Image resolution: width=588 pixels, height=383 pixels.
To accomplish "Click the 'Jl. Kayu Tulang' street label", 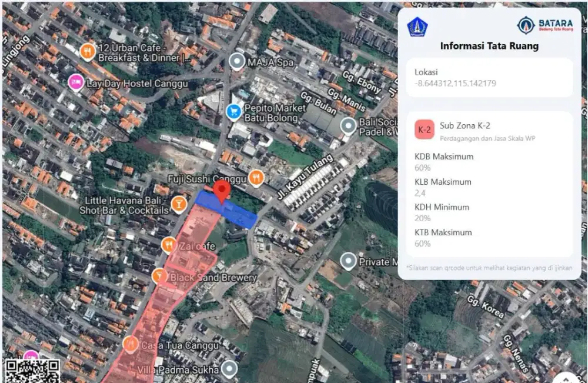I will (x=305, y=176).
